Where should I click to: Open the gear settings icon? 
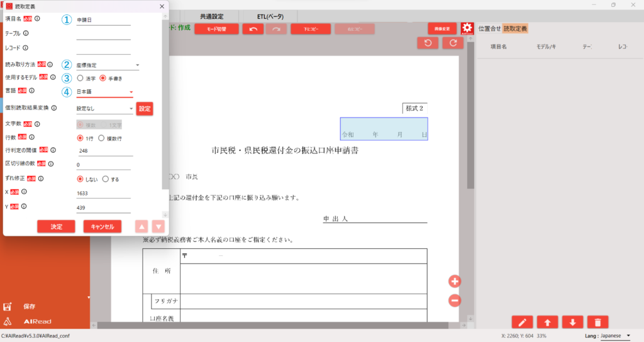[467, 29]
